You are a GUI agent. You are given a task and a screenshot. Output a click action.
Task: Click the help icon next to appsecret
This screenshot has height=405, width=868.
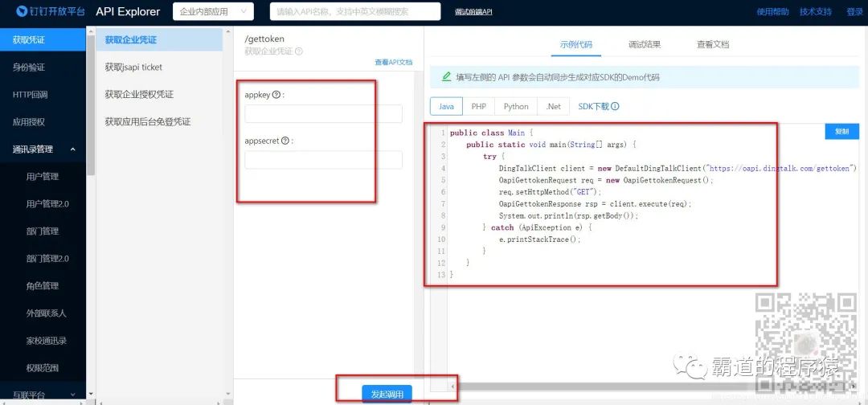tap(285, 141)
